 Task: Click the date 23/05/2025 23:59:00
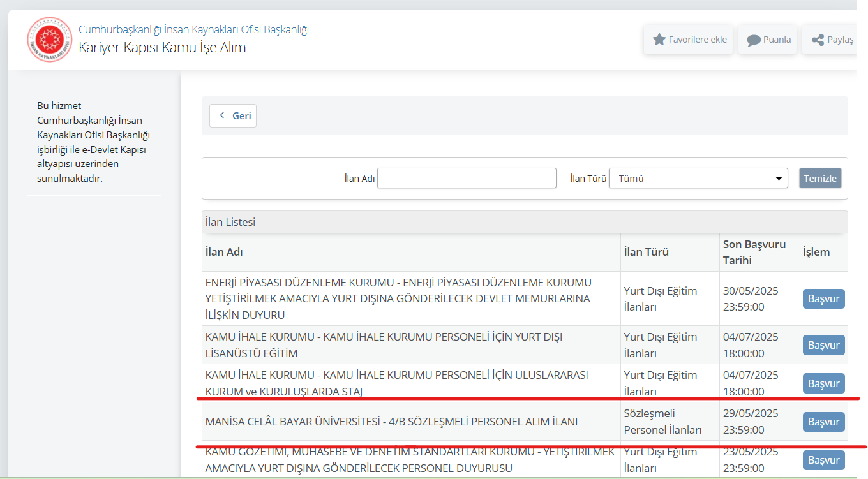point(751,460)
